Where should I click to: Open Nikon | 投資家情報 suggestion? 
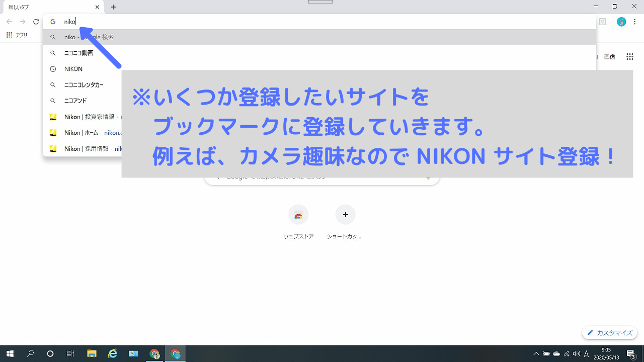pyautogui.click(x=83, y=117)
